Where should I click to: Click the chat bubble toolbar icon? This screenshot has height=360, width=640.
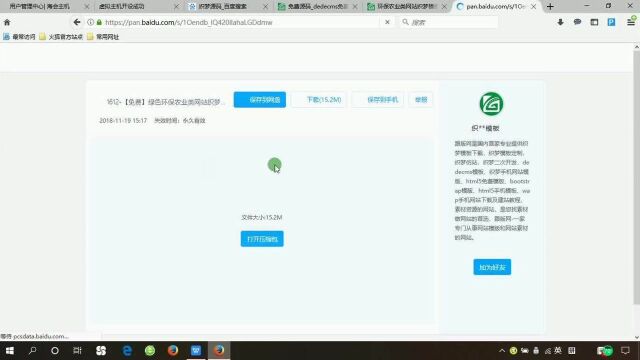(577, 22)
